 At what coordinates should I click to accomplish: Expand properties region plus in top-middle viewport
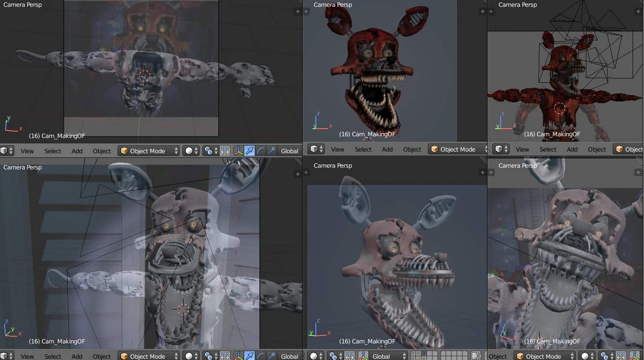[x=484, y=10]
